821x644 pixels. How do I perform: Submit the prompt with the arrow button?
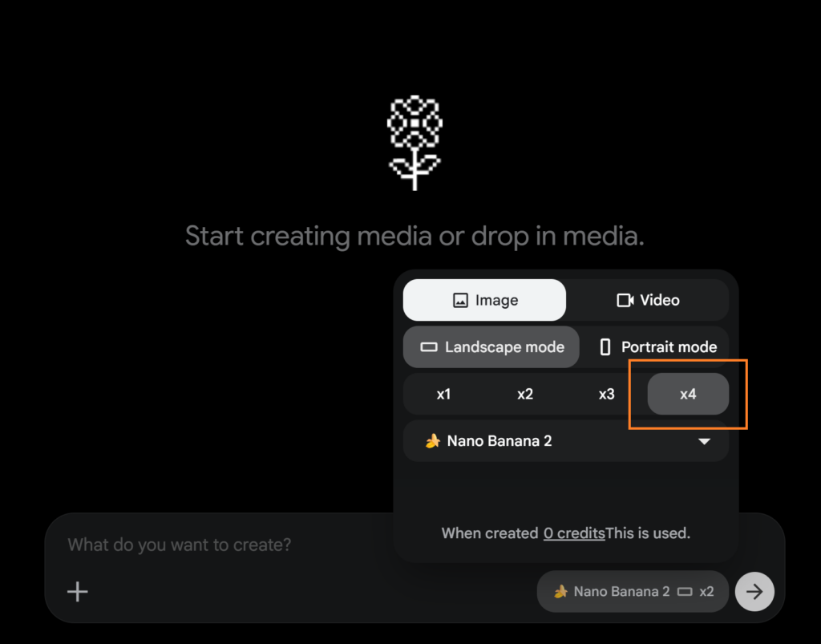(754, 592)
